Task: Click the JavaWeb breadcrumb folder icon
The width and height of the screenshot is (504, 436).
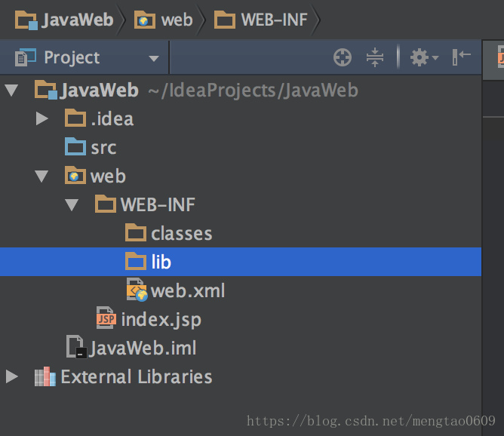Action: click(x=26, y=20)
